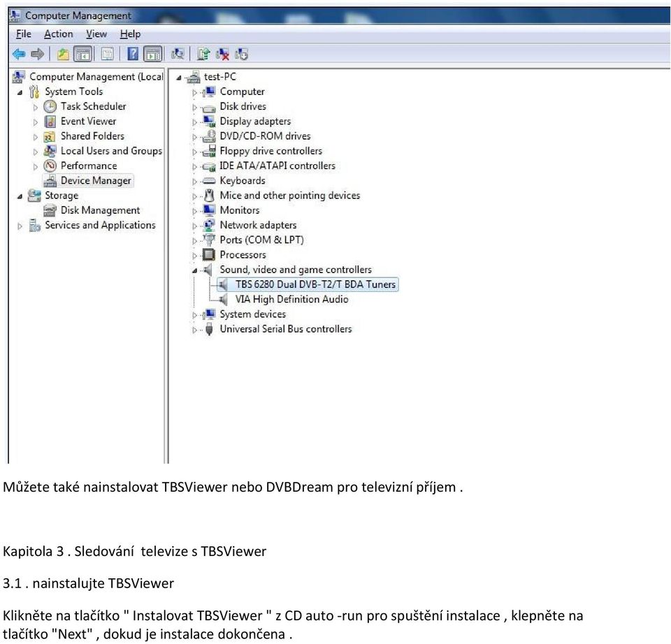Click the Disk Management icon
The height and width of the screenshot is (644, 671).
(50, 210)
